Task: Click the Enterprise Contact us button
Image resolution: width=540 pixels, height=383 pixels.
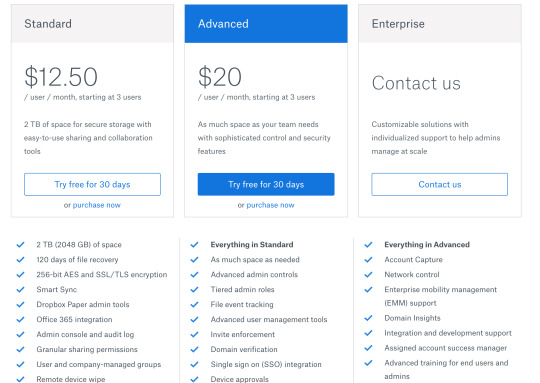Action: tap(439, 184)
